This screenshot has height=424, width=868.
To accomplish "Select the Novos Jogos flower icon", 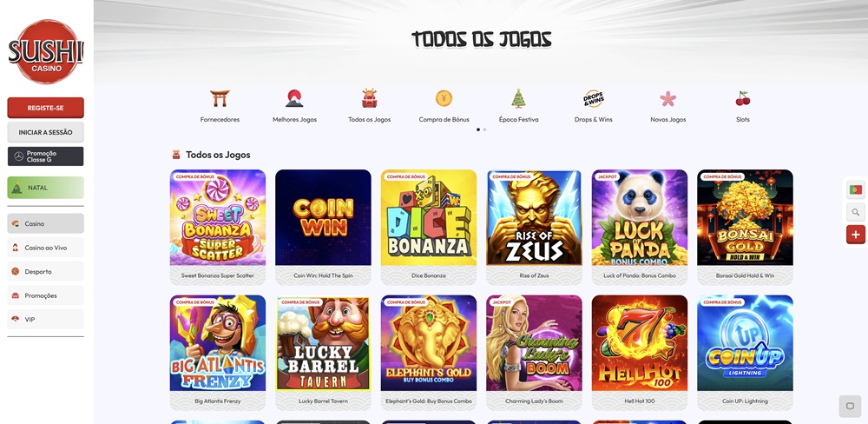I will pos(668,99).
